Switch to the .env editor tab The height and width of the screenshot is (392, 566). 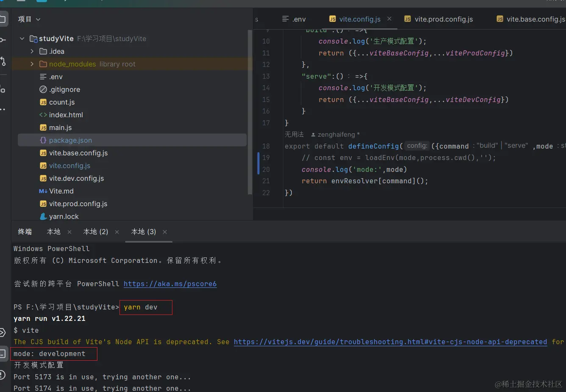pyautogui.click(x=294, y=19)
